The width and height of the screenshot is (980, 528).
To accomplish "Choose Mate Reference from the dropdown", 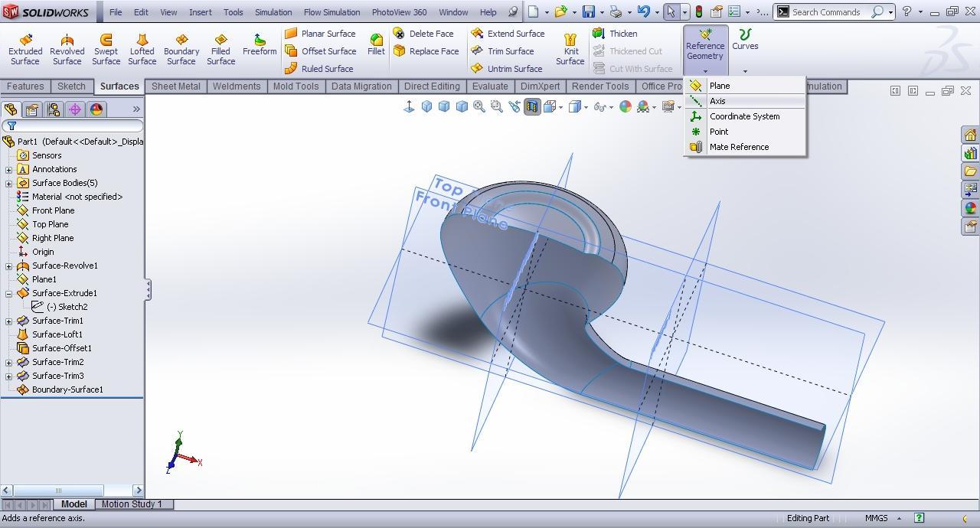I will (x=745, y=147).
